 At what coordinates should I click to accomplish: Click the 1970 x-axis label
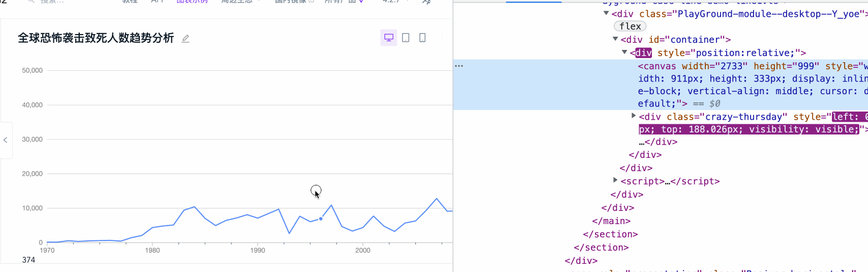47,250
